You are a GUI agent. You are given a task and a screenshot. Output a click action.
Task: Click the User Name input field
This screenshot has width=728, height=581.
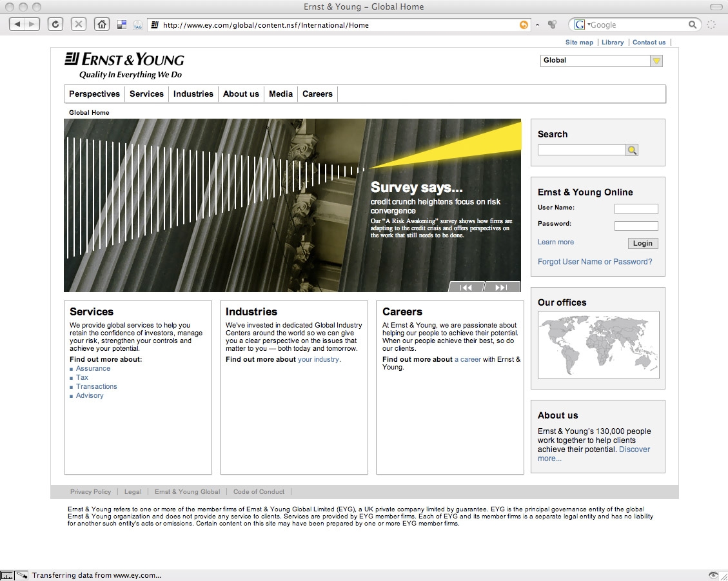point(636,209)
